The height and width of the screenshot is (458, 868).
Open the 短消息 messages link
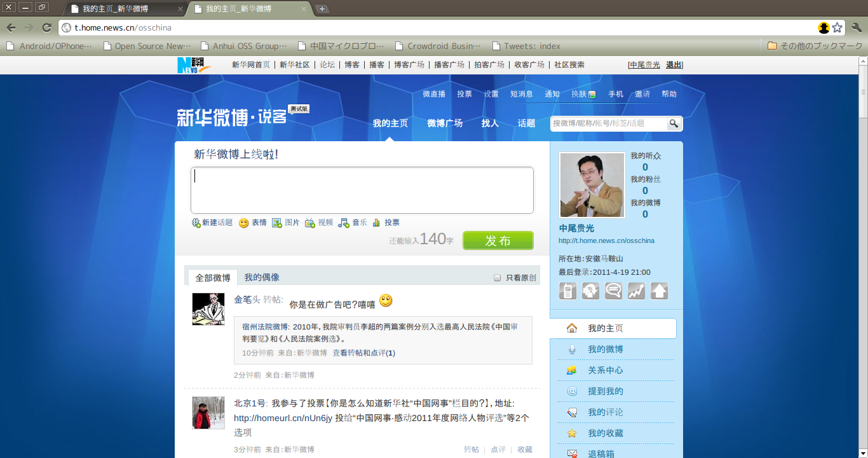(x=522, y=94)
